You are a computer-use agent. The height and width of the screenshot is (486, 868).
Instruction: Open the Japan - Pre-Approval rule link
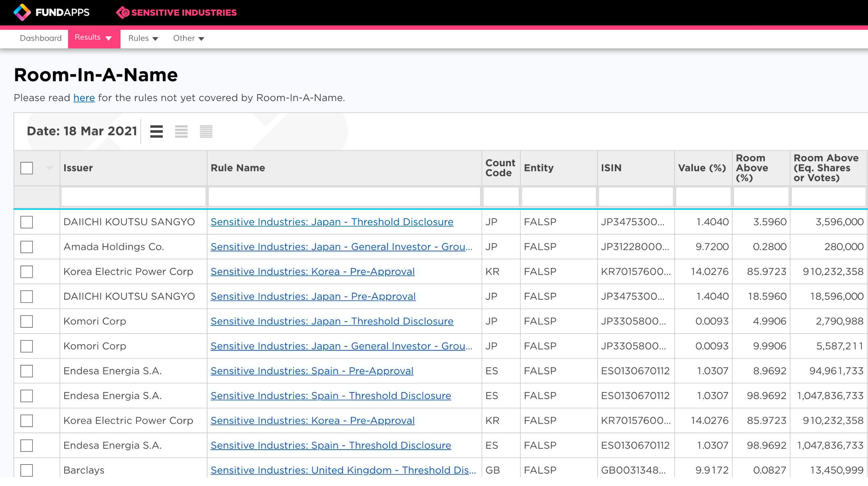pos(313,296)
